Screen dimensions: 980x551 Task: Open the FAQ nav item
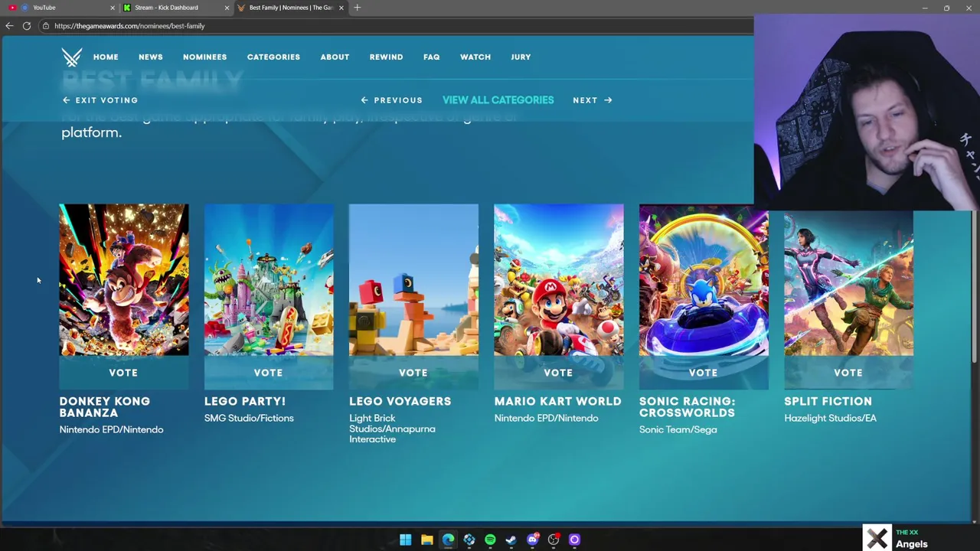click(431, 57)
